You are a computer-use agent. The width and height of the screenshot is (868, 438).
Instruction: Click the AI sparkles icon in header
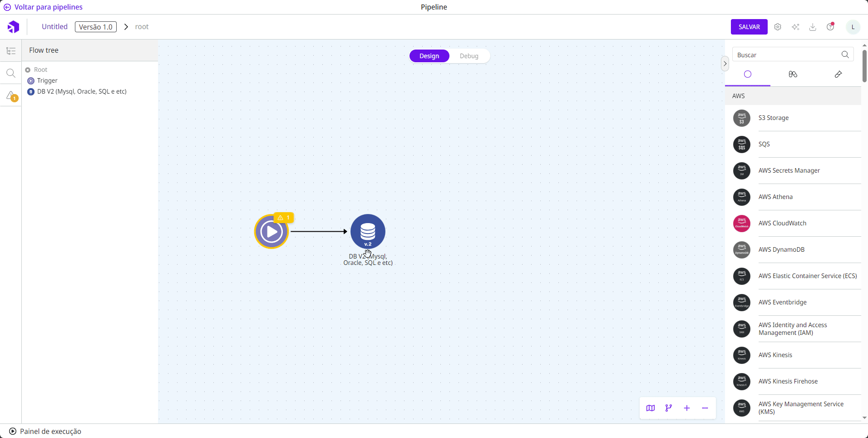pos(795,27)
